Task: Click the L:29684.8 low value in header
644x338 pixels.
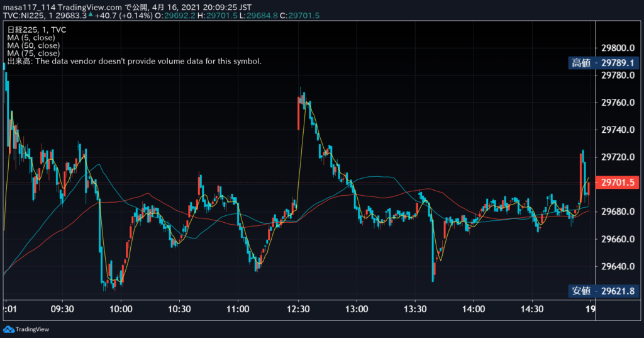Action: coord(258,16)
